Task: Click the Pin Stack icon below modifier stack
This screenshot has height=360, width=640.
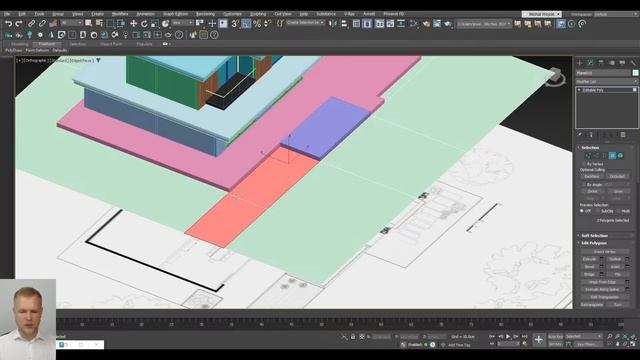Action: (580, 135)
